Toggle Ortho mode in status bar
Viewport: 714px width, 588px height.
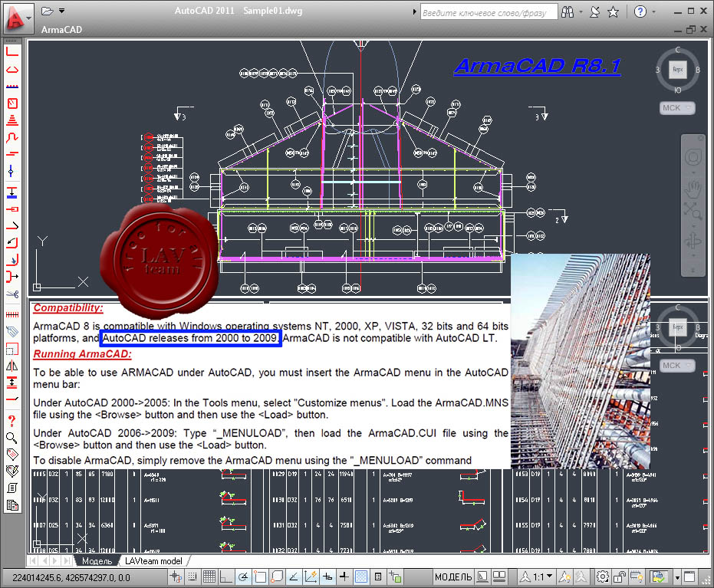[x=225, y=577]
